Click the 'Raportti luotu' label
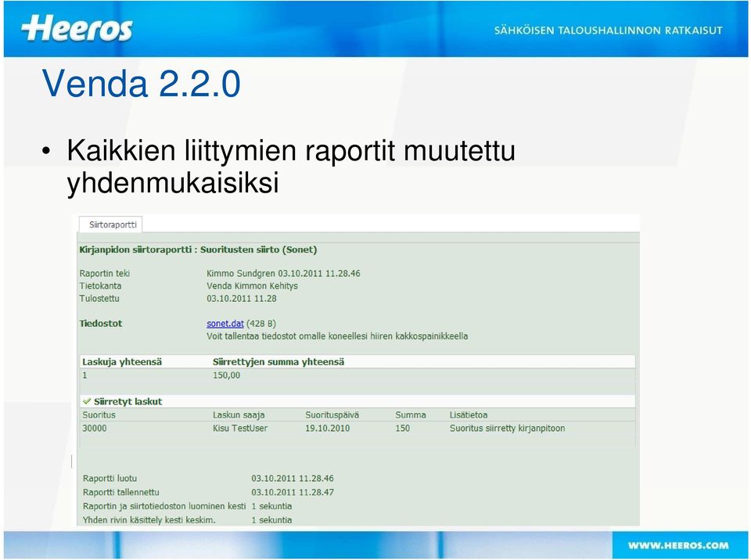The width and height of the screenshot is (751, 560). coord(110,479)
